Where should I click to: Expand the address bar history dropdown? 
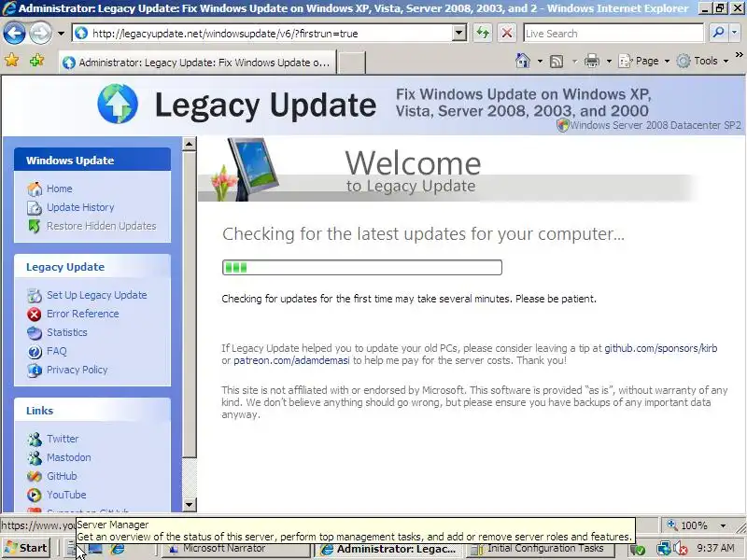point(458,34)
